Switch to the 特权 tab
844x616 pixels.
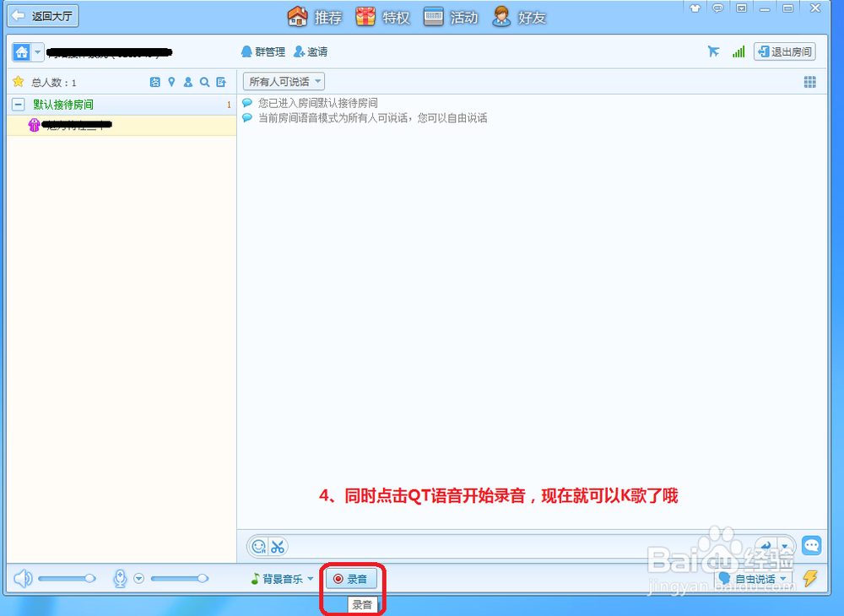click(x=381, y=16)
